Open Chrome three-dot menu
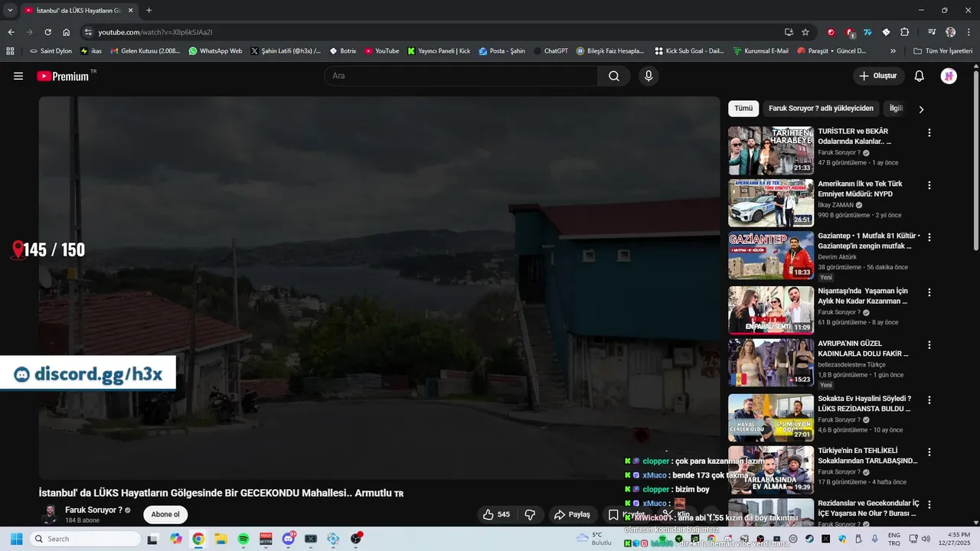The image size is (980, 551). point(969,32)
